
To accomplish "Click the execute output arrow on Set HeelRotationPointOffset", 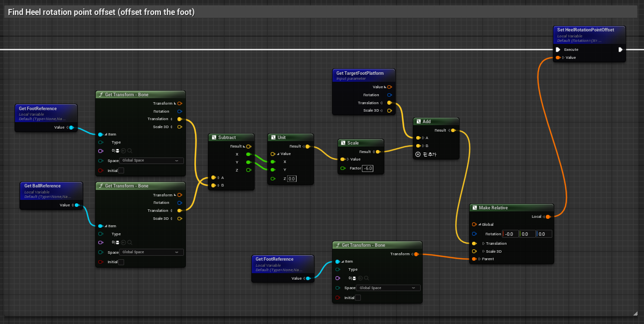I will click(621, 50).
